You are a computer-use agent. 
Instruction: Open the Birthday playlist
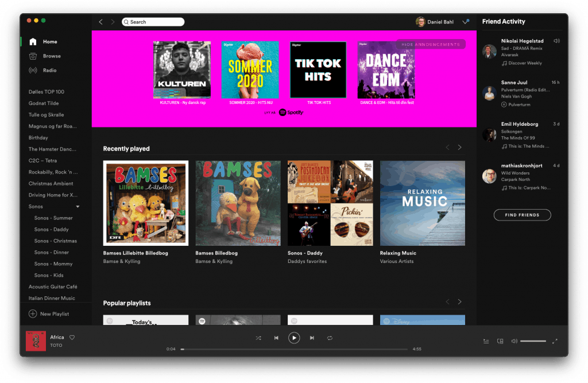pyautogui.click(x=38, y=138)
